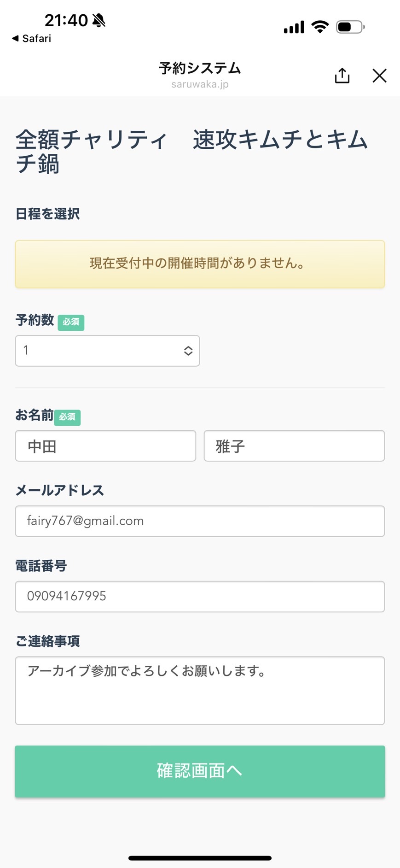Focus the メールアドレス email field
400x868 pixels.
pyautogui.click(x=200, y=521)
